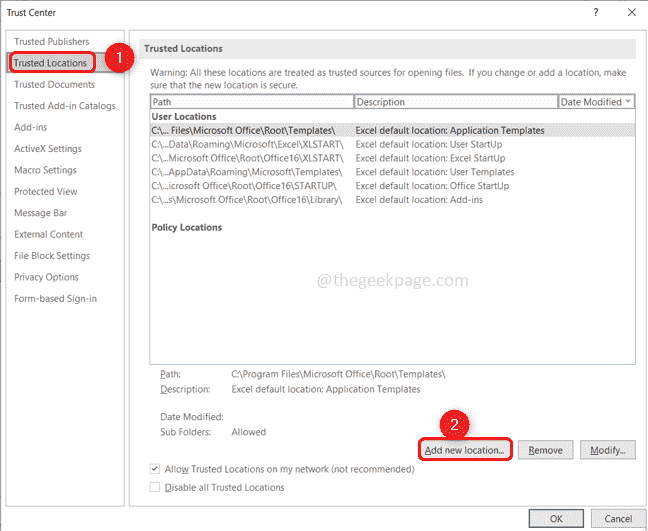Sort by the Description column header
The image size is (648, 531).
(455, 102)
